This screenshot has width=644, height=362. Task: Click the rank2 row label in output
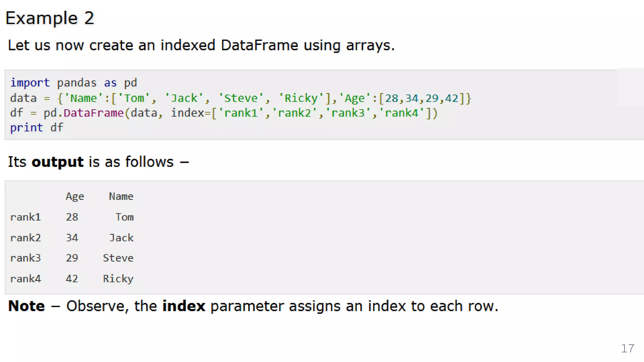point(25,238)
